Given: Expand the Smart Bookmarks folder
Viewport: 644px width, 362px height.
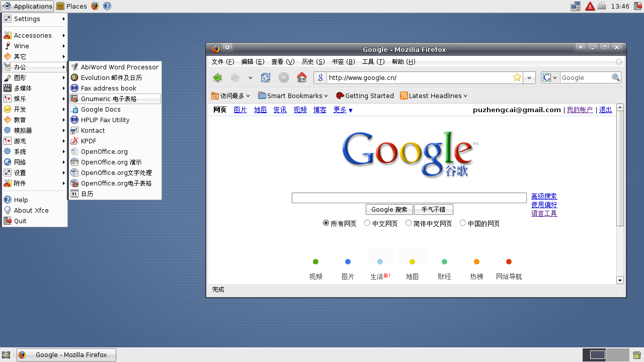Looking at the screenshot, I should [x=293, y=96].
